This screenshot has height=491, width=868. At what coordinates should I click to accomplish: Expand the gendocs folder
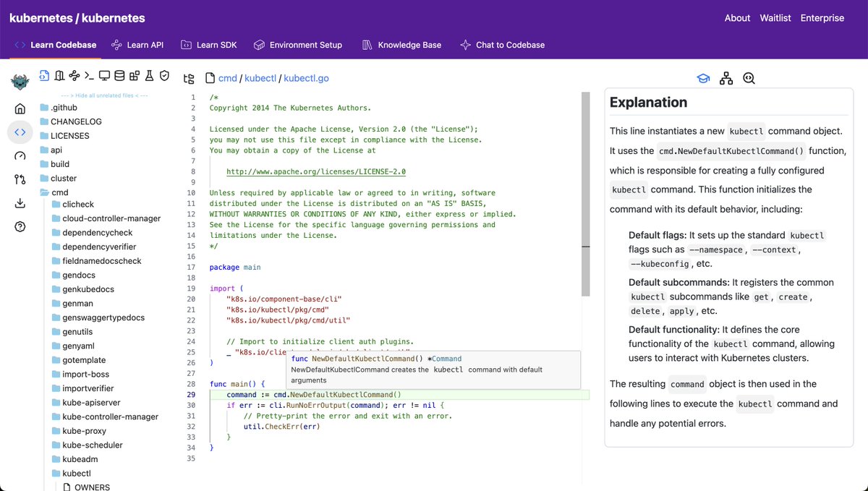(x=74, y=276)
